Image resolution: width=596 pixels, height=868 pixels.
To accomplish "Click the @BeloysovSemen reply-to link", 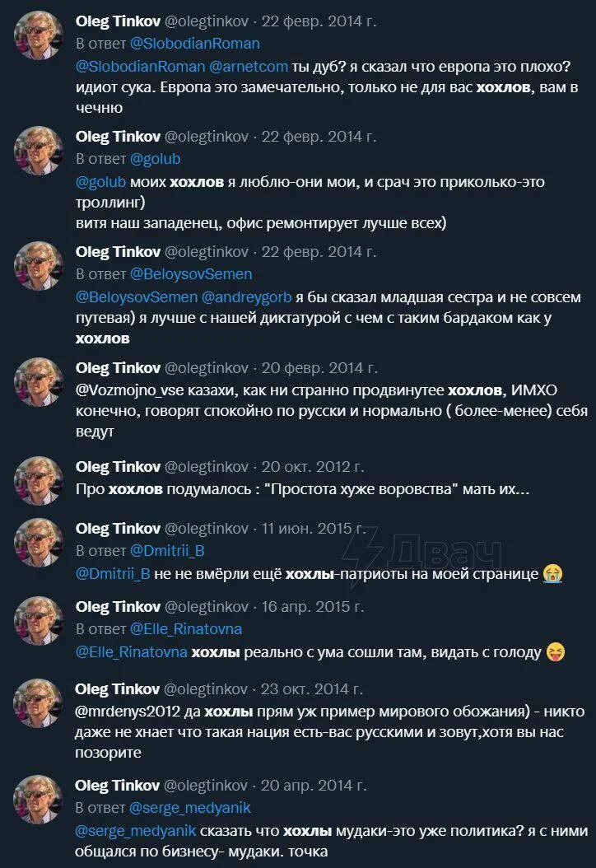I will click(x=191, y=274).
